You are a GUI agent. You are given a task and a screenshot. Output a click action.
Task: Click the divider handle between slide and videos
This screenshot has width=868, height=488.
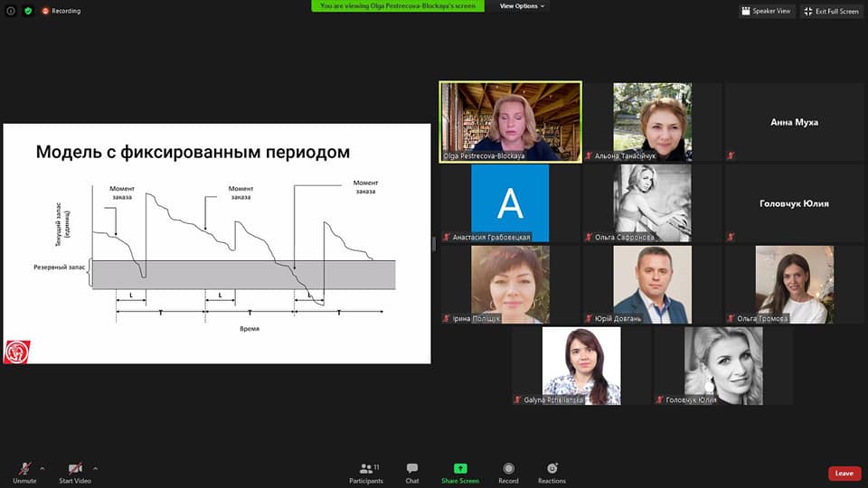[435, 244]
